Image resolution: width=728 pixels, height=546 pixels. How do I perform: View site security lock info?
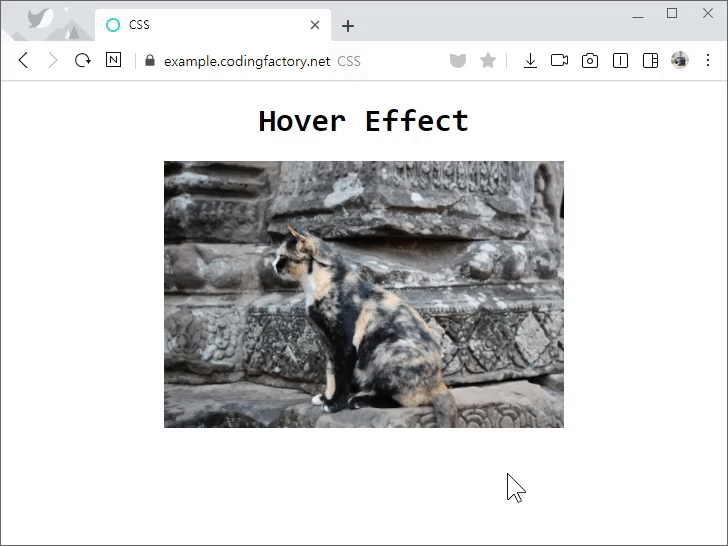point(150,60)
